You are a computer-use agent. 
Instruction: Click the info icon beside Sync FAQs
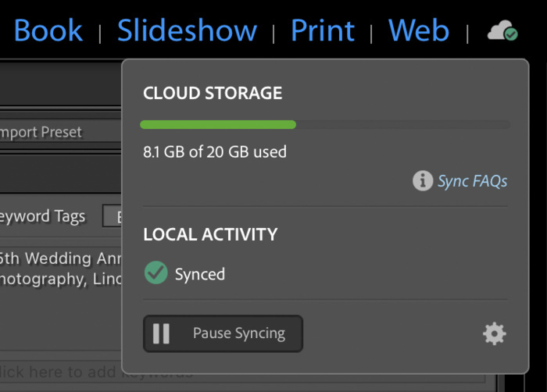(423, 180)
